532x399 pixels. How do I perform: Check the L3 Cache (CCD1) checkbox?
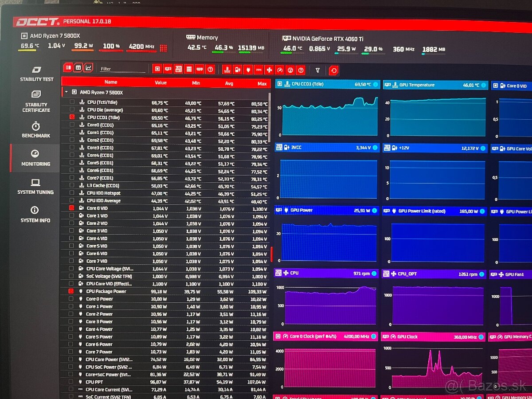click(72, 185)
